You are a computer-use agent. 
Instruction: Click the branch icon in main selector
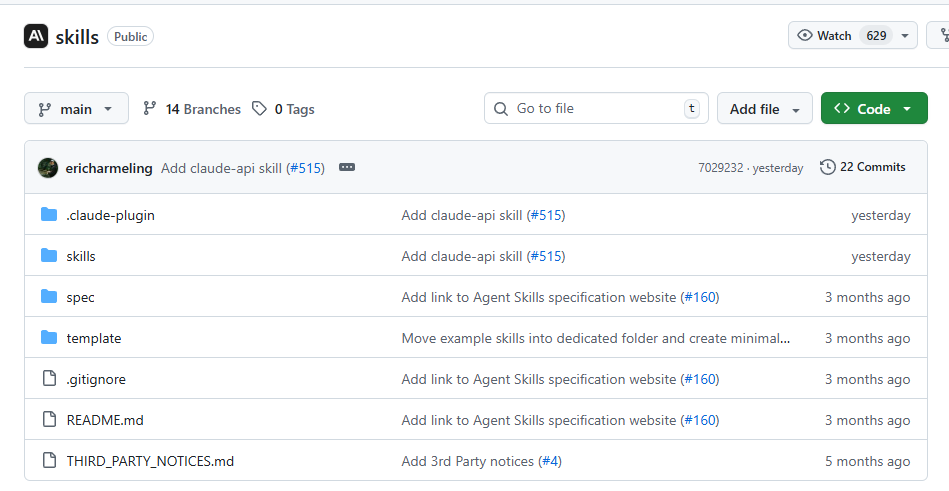pos(44,110)
